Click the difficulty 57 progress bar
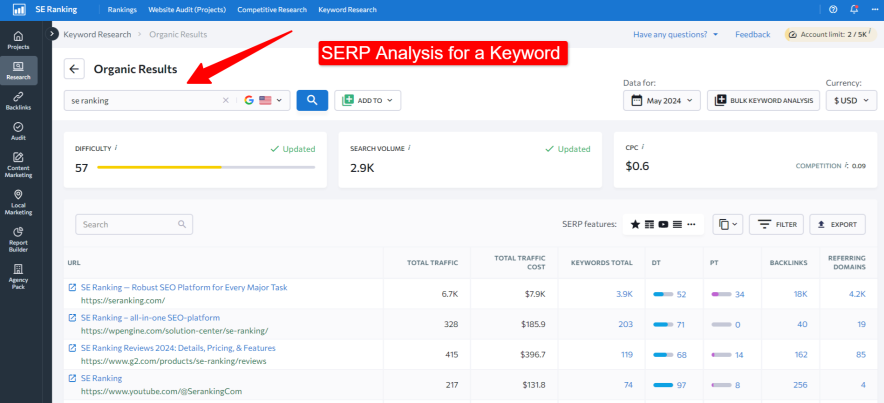This screenshot has width=884, height=403. coord(206,167)
